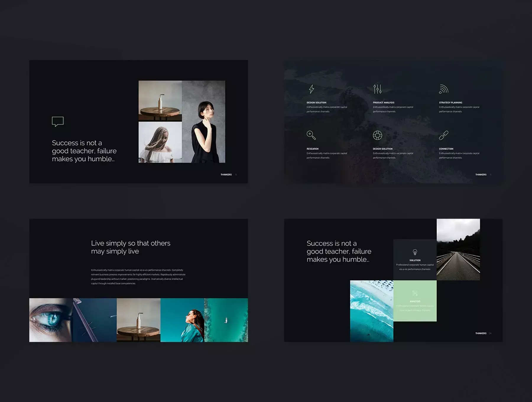Click the lifebuoy Design Solution icon
532x402 pixels.
[x=377, y=135]
